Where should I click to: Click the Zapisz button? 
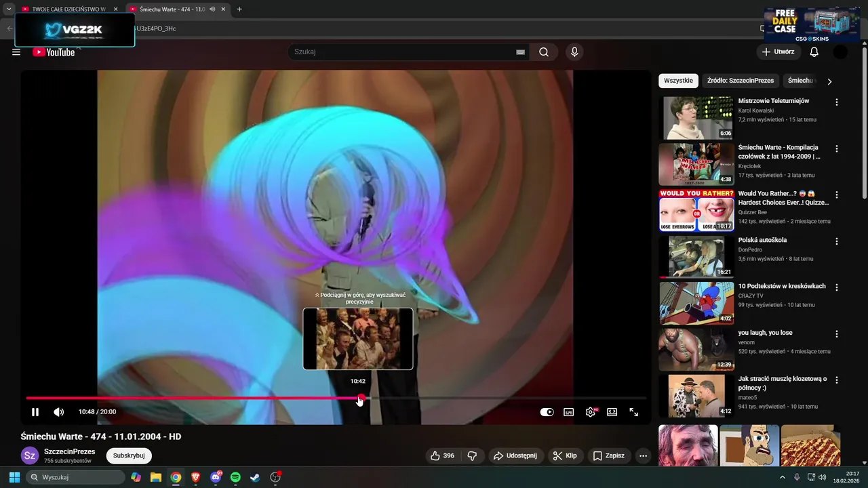(608, 455)
